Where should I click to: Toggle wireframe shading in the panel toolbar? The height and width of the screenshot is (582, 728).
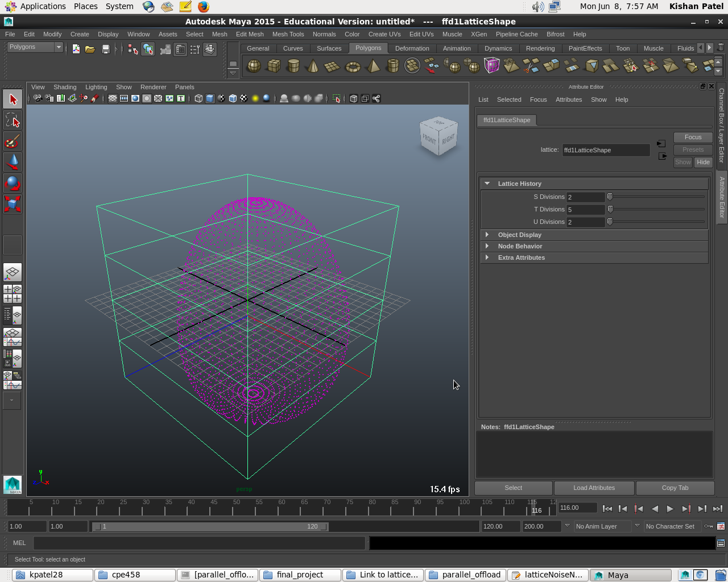[x=198, y=98]
